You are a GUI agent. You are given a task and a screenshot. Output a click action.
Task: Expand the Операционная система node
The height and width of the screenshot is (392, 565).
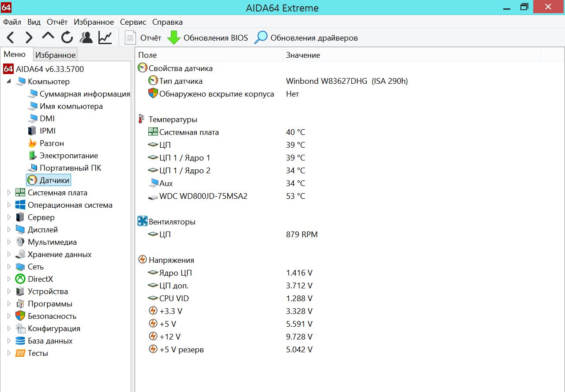tap(9, 205)
